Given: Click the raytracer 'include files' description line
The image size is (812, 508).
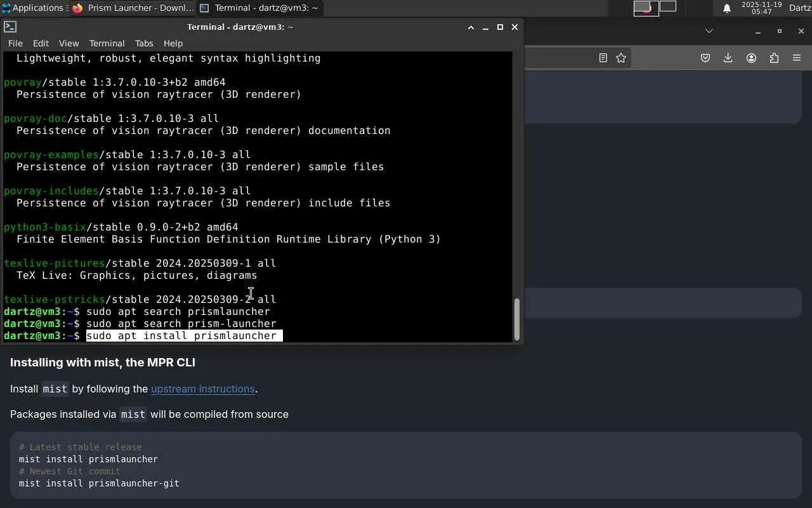Looking at the screenshot, I should tap(204, 203).
